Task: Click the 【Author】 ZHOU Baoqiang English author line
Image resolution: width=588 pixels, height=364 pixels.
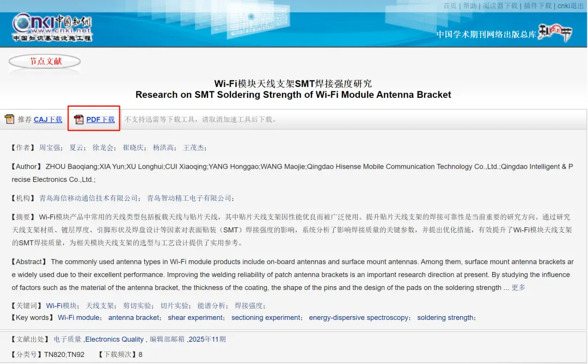Action: [x=292, y=173]
